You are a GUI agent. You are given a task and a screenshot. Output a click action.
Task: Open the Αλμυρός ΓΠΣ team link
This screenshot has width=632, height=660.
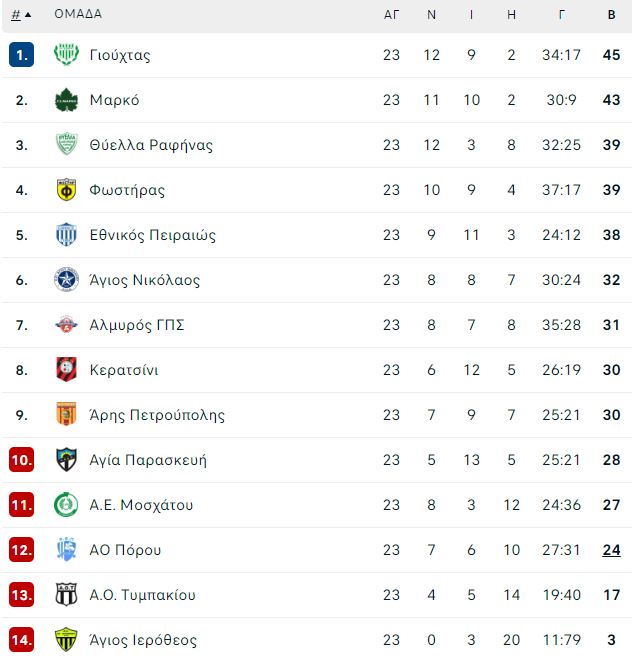coord(137,325)
